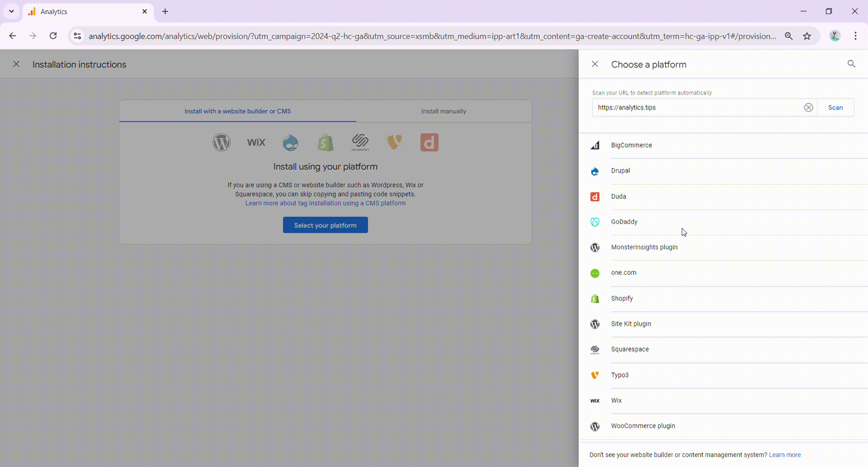The height and width of the screenshot is (467, 868).
Task: Click the Squarespace logo icon in list
Action: 595,349
